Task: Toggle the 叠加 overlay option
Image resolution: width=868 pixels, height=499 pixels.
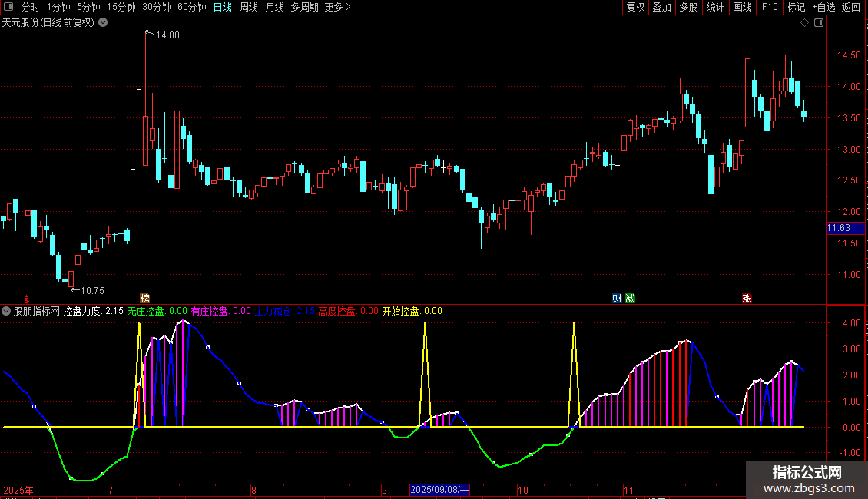Action: tap(661, 7)
